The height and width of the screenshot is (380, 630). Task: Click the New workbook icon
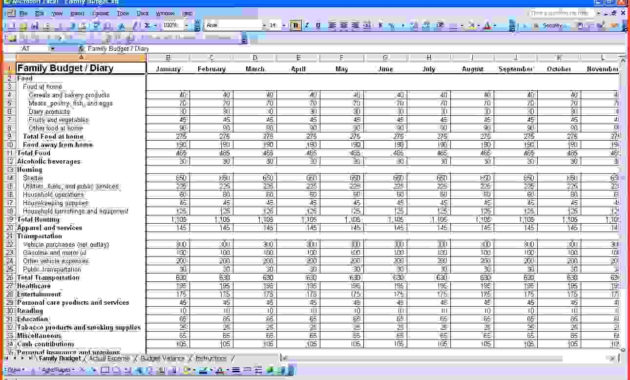coord(11,26)
